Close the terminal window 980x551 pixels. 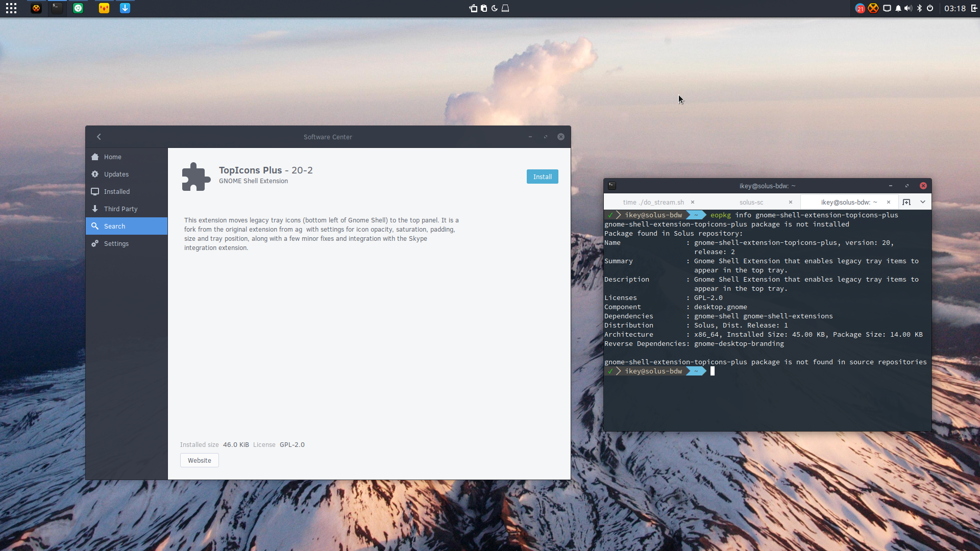tap(923, 186)
